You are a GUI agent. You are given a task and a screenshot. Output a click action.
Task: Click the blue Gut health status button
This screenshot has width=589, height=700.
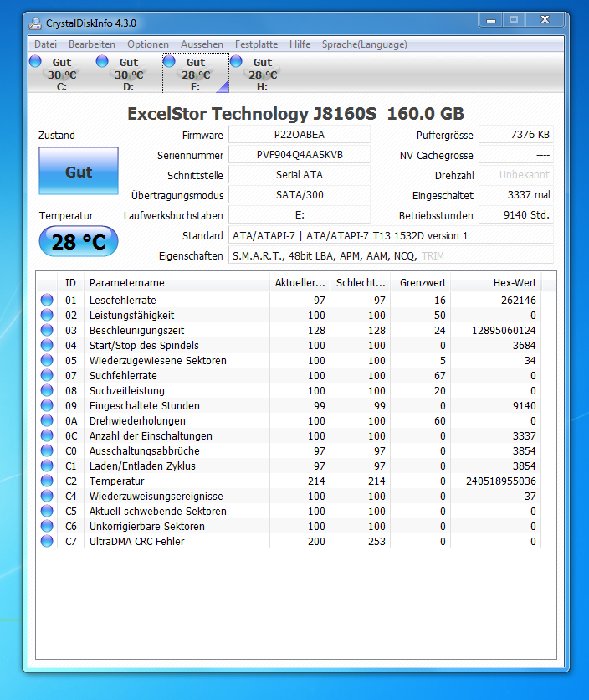pyautogui.click(x=79, y=171)
